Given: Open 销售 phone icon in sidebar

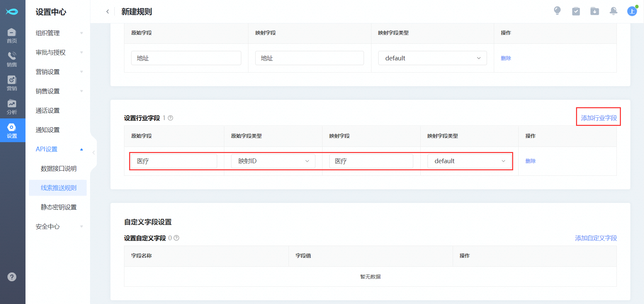Looking at the screenshot, I should point(12,59).
